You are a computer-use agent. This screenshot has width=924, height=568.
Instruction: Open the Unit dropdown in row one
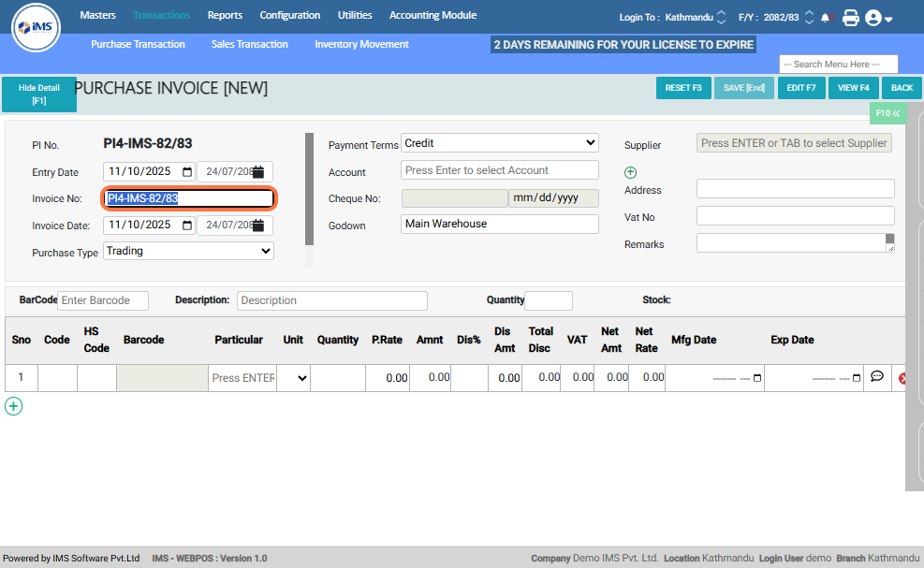[293, 378]
